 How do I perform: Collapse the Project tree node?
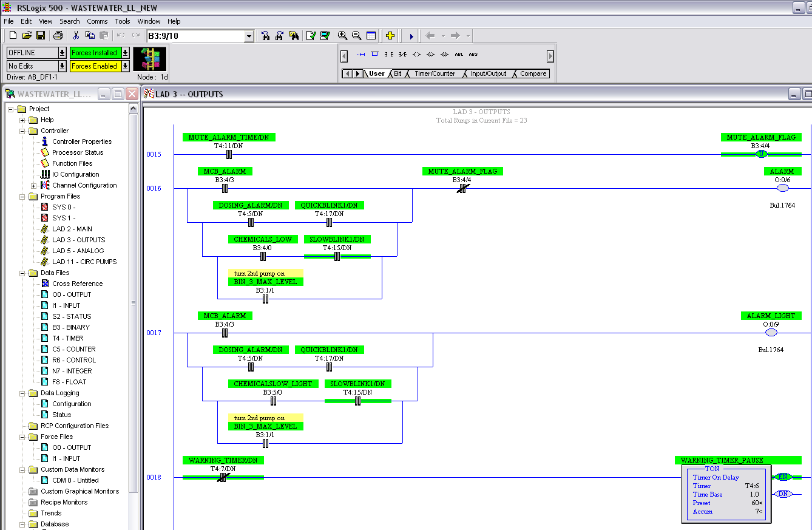11,109
